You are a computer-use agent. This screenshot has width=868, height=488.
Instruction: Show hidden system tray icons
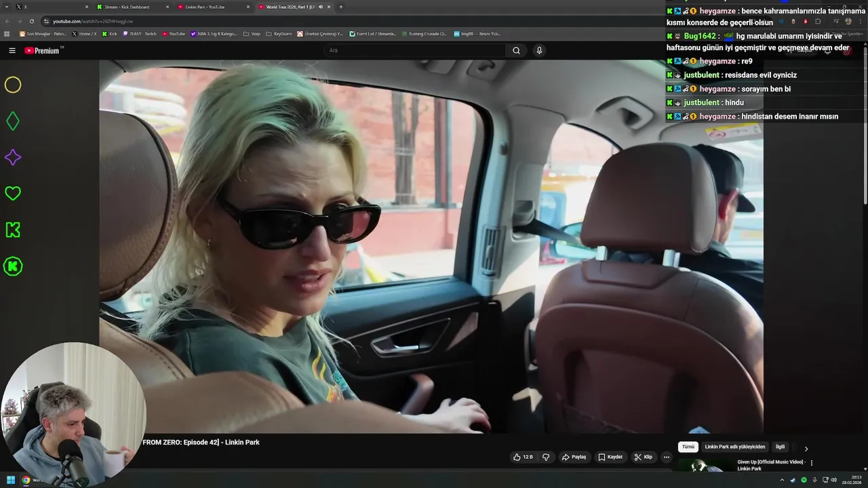pos(782,480)
